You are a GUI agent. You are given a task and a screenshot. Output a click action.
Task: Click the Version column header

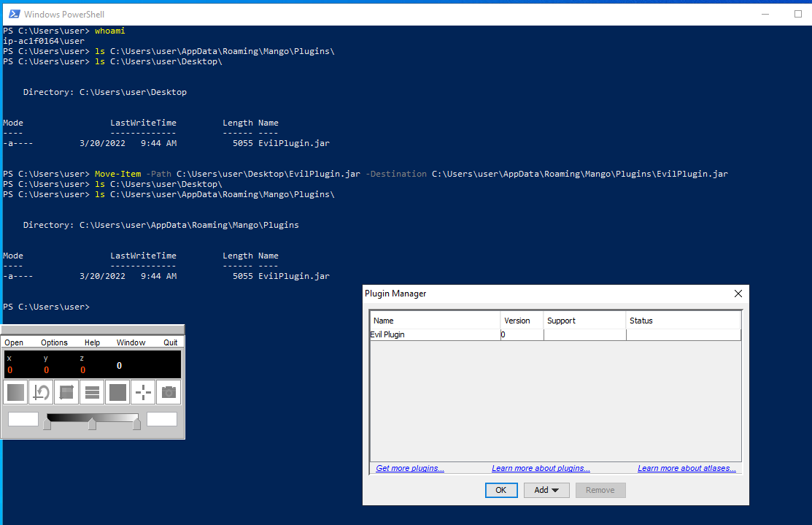coord(522,321)
